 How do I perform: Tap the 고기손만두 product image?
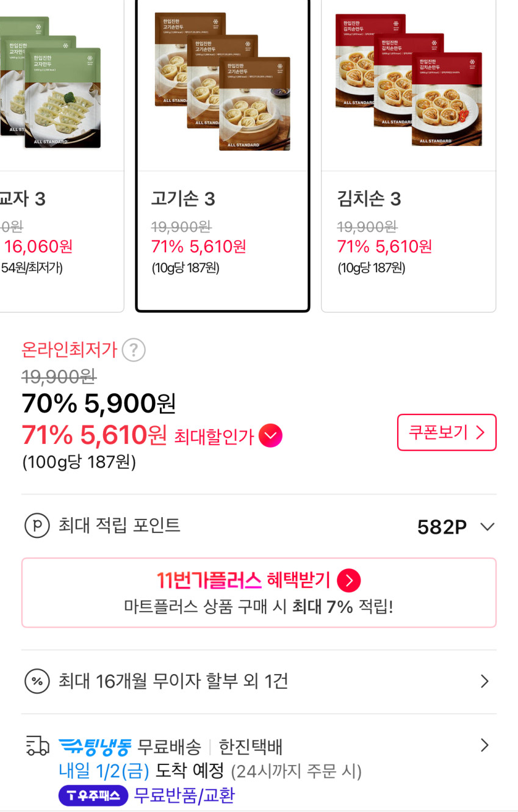click(x=222, y=82)
